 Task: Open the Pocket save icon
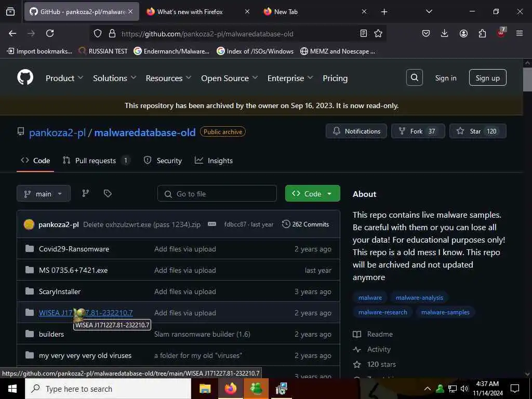[426, 33]
